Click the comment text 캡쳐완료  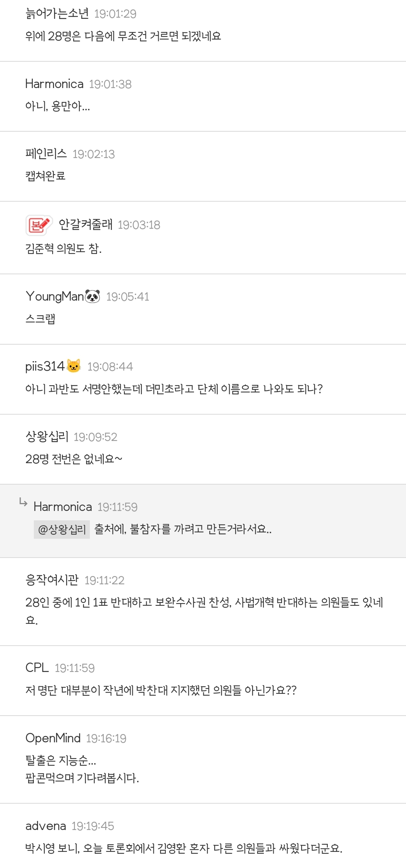[x=45, y=176]
